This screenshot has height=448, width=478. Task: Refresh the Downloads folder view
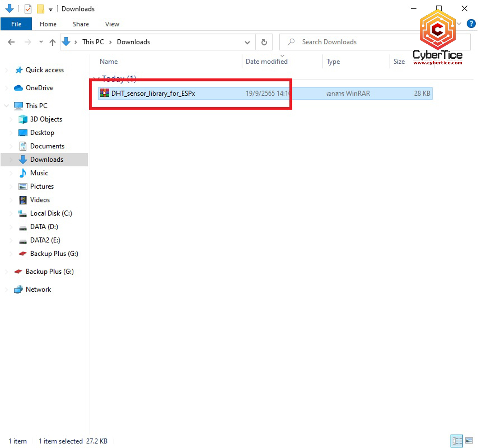tap(264, 42)
